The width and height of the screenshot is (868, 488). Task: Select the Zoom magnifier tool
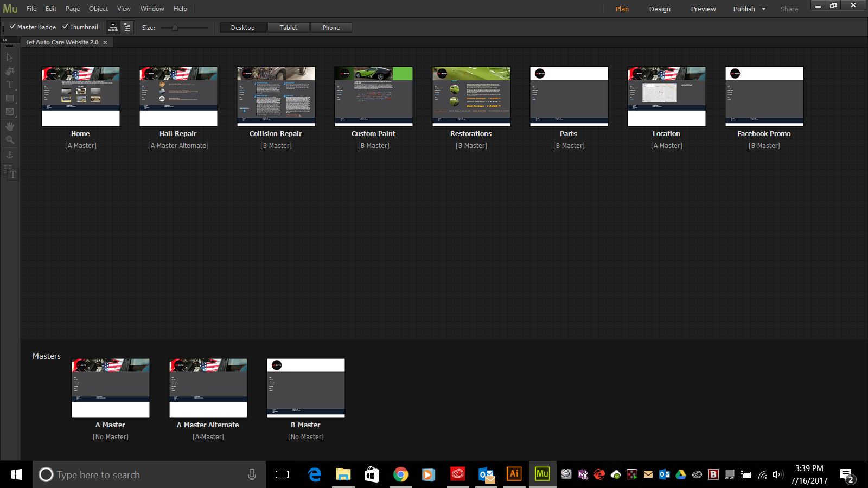click(x=10, y=140)
